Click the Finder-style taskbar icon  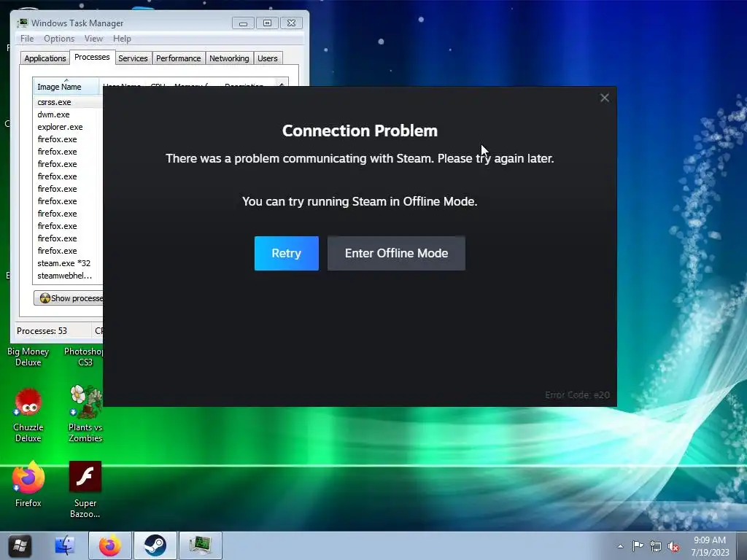click(x=65, y=545)
